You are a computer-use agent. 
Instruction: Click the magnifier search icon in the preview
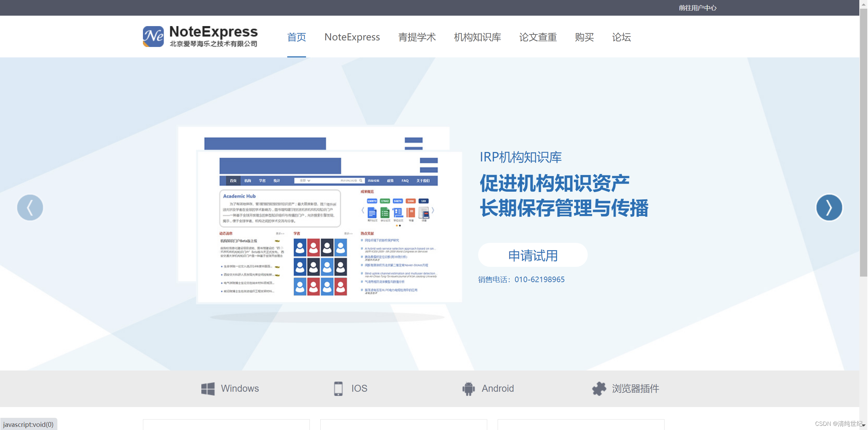tap(361, 181)
